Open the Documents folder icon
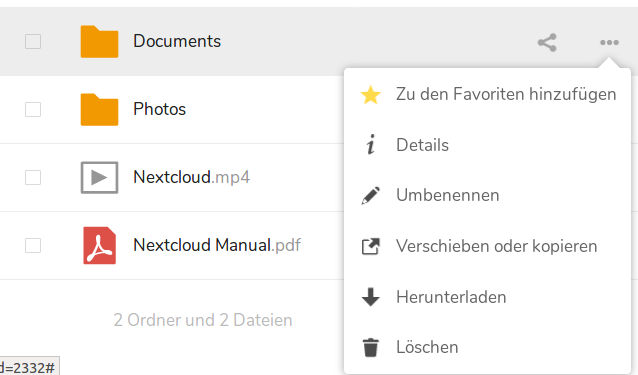 (99, 41)
